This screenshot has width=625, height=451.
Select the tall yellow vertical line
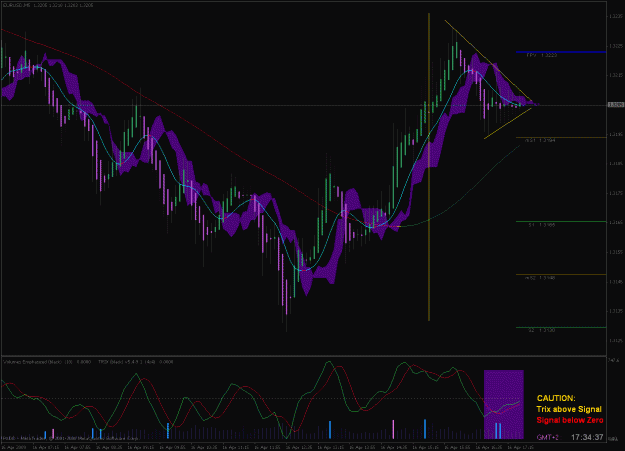click(429, 167)
